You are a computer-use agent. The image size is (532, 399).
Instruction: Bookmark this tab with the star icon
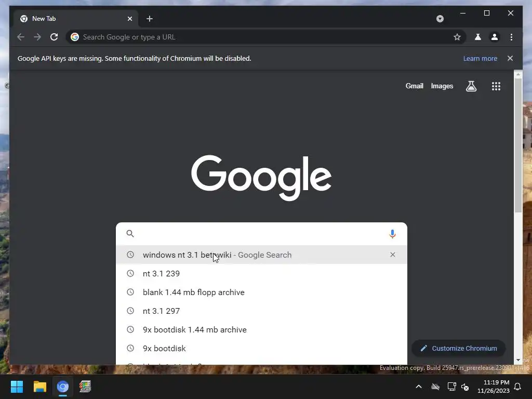click(457, 37)
